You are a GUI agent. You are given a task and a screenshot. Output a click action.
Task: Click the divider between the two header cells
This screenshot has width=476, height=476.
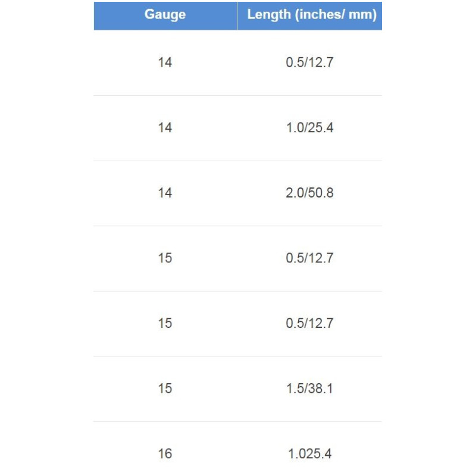(237, 15)
